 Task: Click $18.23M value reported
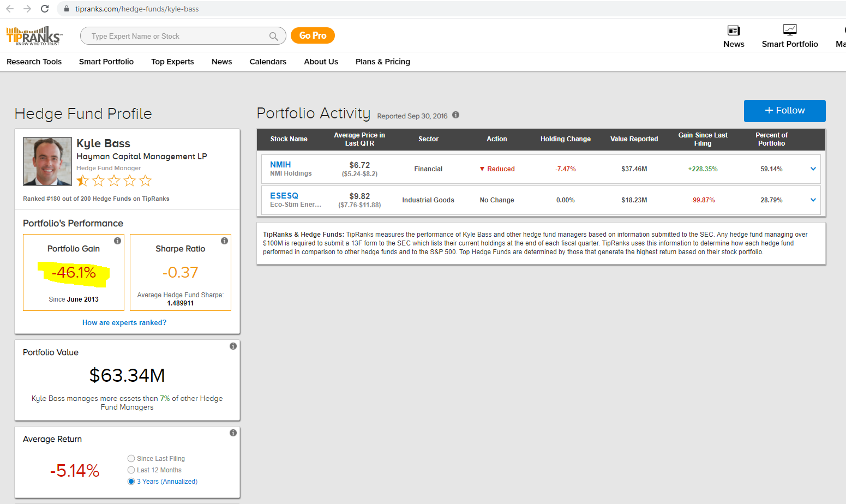634,200
